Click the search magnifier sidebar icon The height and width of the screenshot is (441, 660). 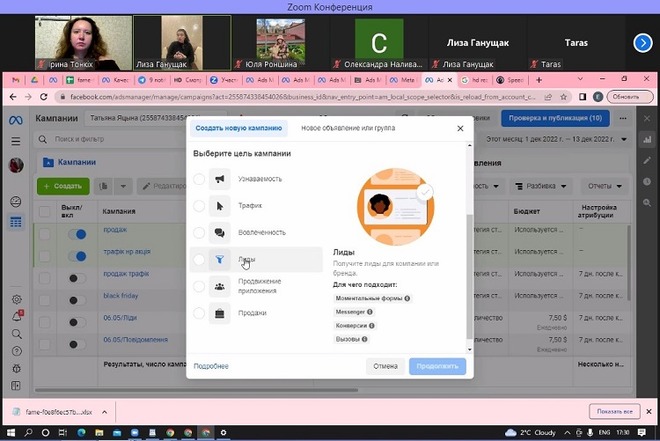click(x=16, y=334)
